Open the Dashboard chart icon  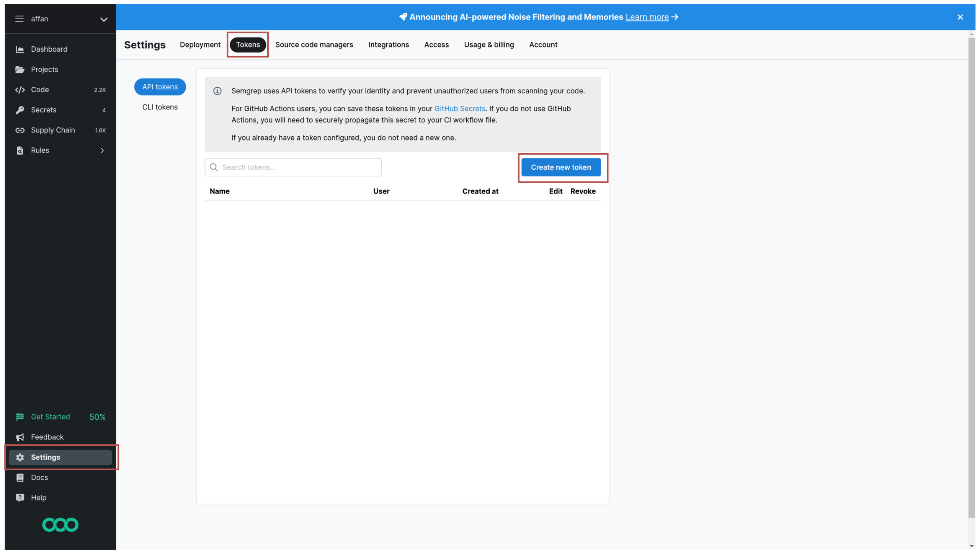20,49
